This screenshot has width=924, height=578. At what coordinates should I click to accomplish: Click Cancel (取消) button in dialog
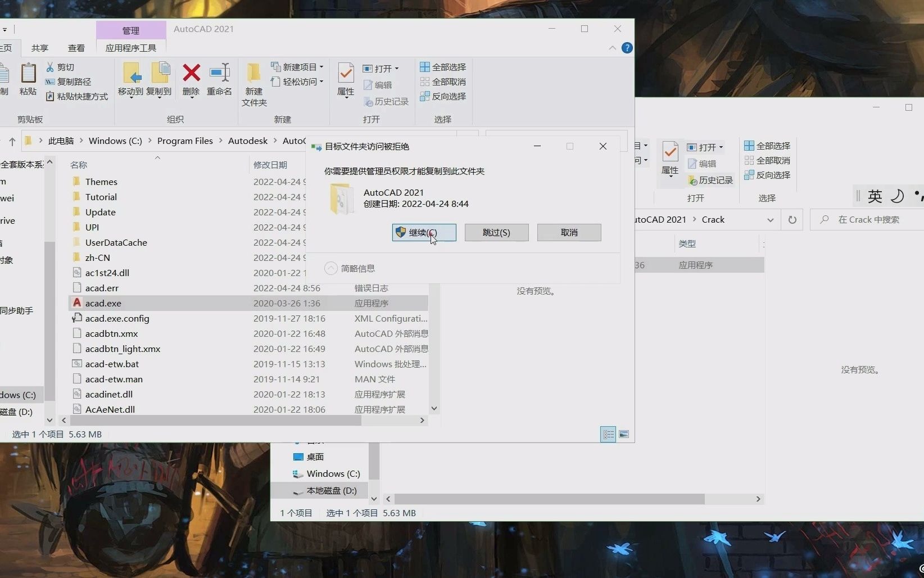tap(569, 232)
